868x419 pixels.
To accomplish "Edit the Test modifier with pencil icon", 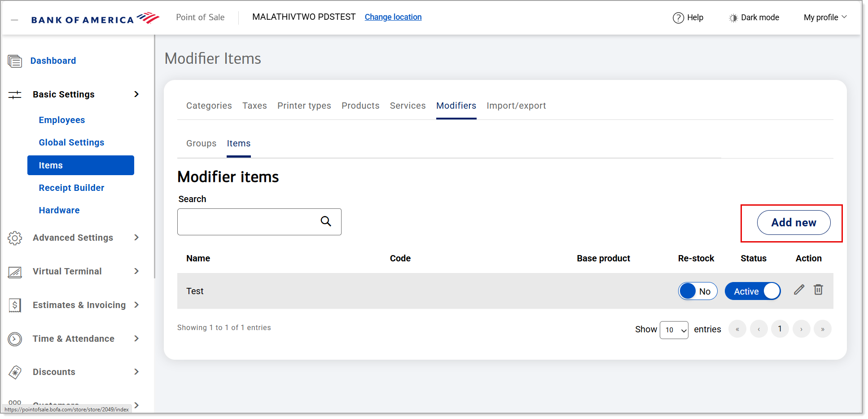I will 799,290.
